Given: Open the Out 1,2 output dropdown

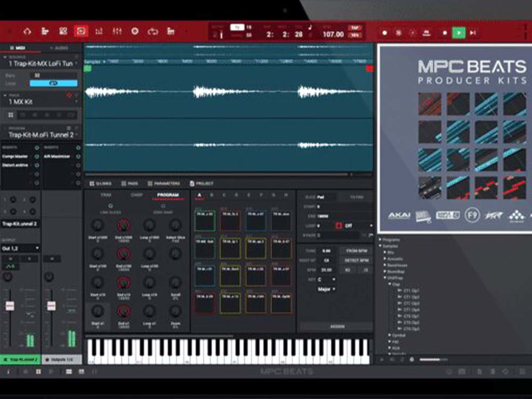Looking at the screenshot, I should coord(20,248).
